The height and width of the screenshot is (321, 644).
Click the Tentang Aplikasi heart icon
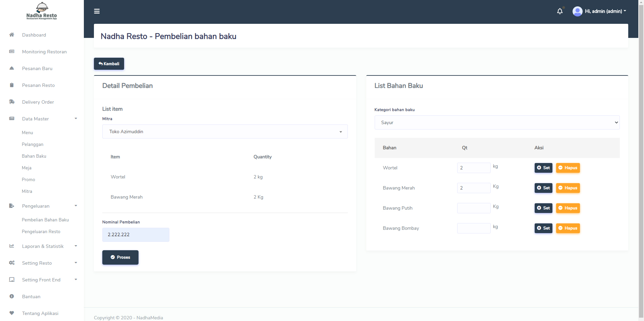pos(12,313)
